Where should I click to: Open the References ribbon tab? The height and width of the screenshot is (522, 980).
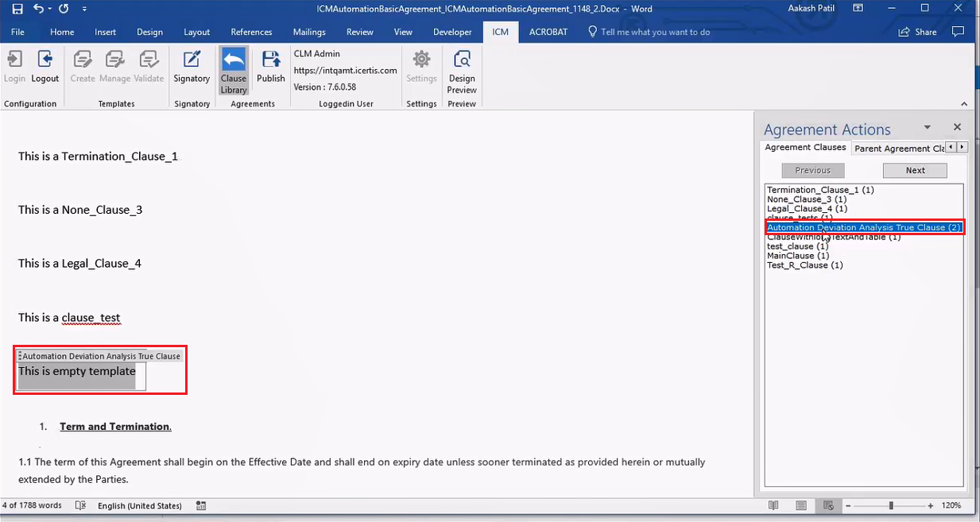click(x=251, y=32)
